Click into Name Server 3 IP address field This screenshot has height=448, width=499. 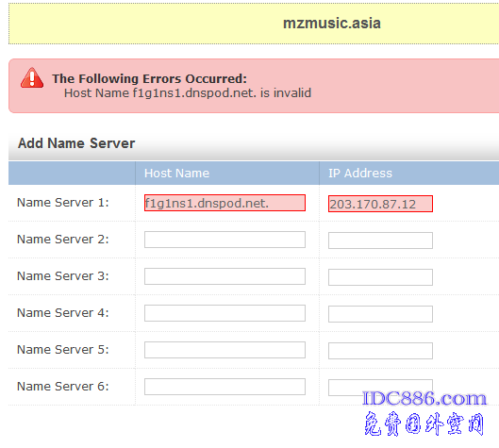click(380, 277)
